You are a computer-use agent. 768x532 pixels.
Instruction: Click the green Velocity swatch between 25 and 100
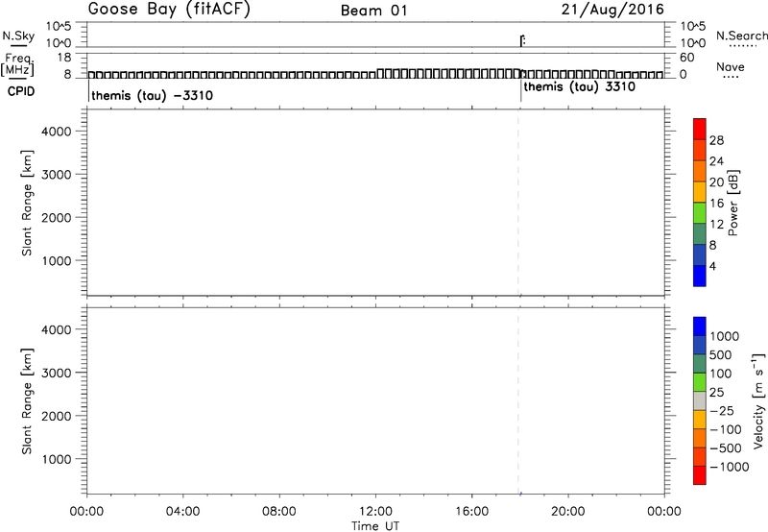pos(700,382)
